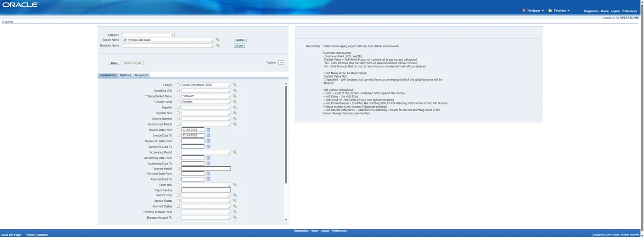Tick the Invoice Status checkbox
This screenshot has height=238, width=644.
point(178,201)
